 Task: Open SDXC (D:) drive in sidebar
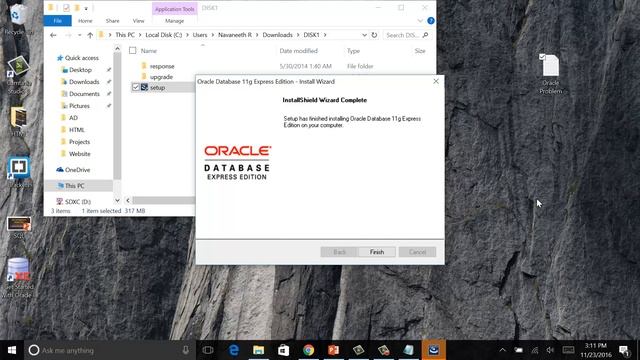coord(78,202)
